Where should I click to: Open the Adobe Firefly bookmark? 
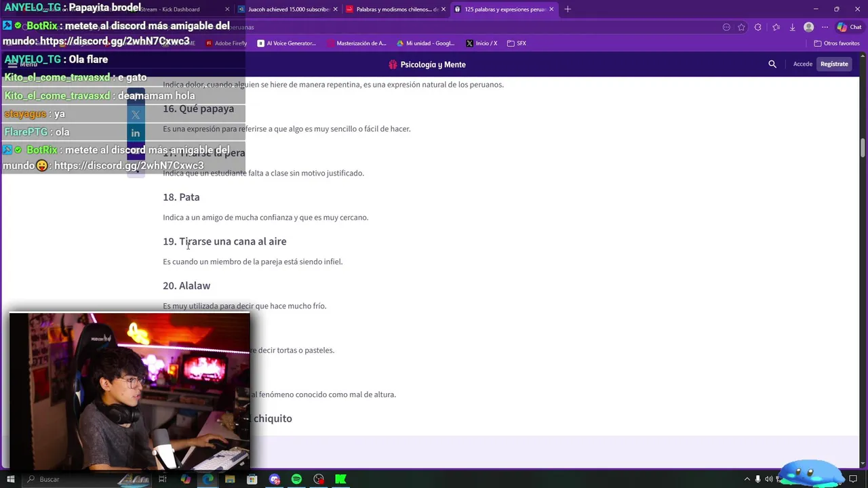[x=226, y=43]
